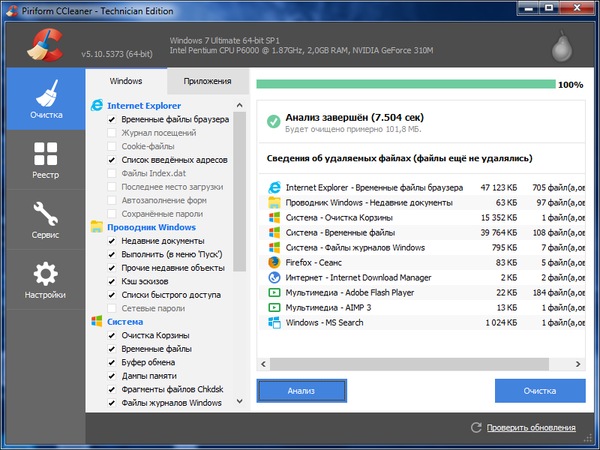Open the Настройки settings section
The height and width of the screenshot is (450, 600).
click(44, 281)
